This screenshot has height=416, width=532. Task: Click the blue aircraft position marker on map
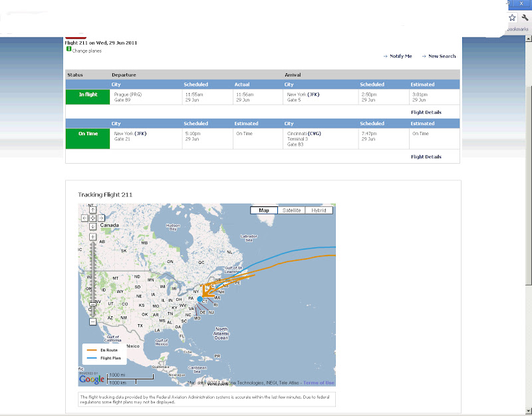[200, 299]
